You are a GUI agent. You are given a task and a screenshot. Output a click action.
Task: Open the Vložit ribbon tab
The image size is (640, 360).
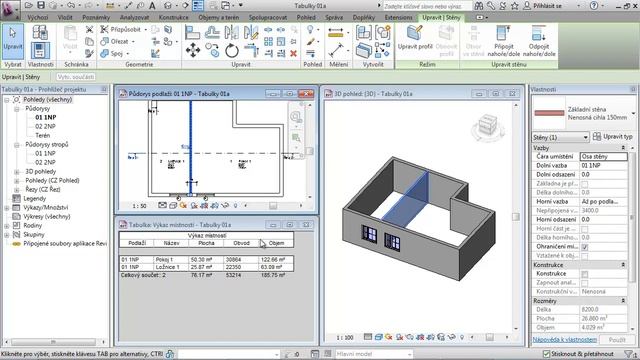point(65,18)
